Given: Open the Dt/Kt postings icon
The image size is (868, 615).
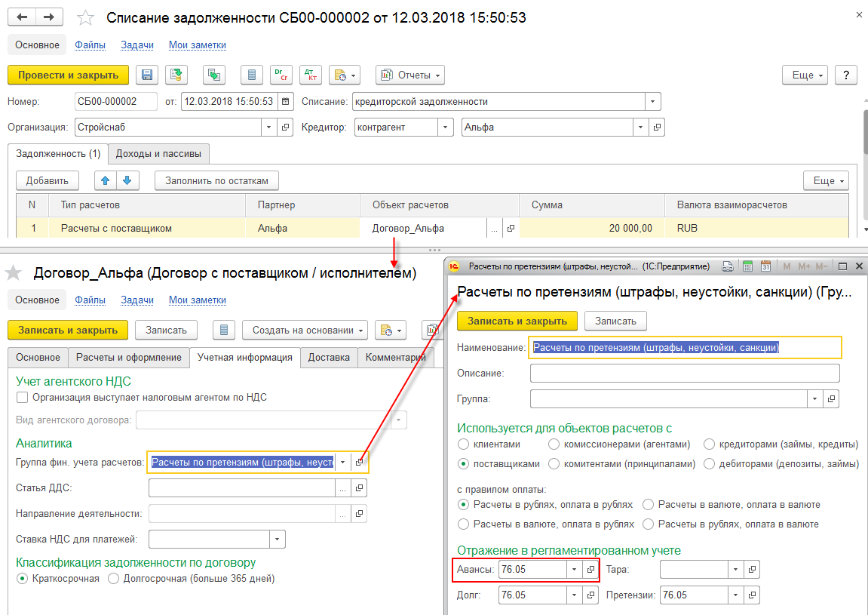Looking at the screenshot, I should [x=311, y=75].
